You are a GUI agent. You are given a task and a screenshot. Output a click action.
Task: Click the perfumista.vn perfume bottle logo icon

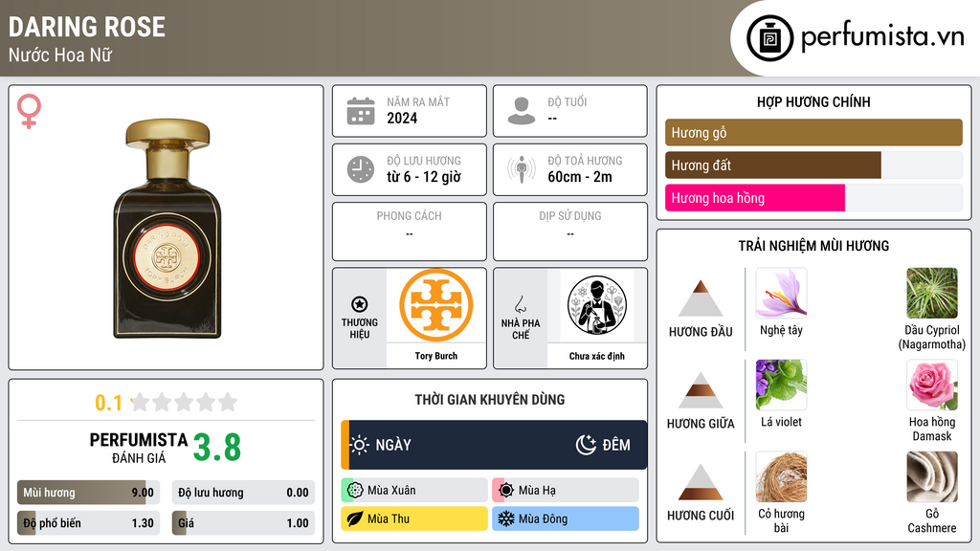(x=769, y=38)
